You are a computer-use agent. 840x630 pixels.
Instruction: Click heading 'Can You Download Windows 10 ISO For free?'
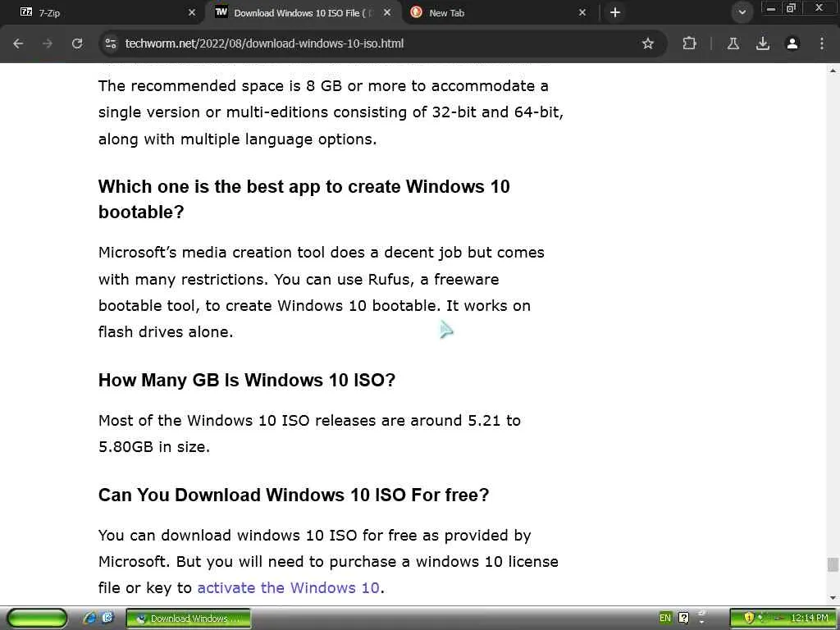pos(294,495)
